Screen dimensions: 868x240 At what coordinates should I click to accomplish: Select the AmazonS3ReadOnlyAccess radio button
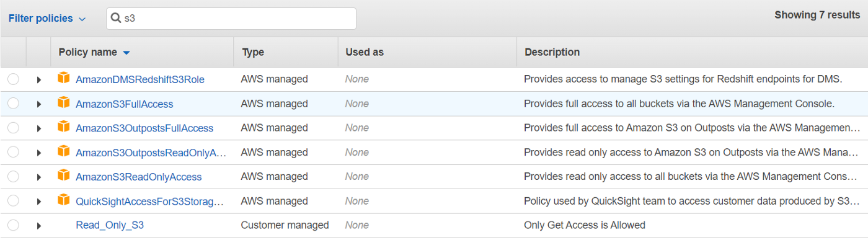[x=13, y=177]
